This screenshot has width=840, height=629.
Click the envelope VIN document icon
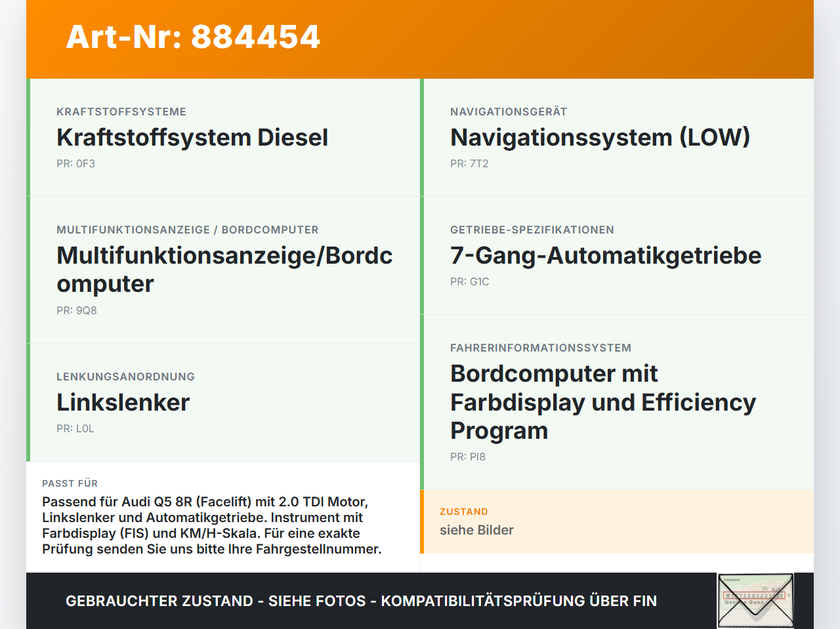(x=755, y=601)
